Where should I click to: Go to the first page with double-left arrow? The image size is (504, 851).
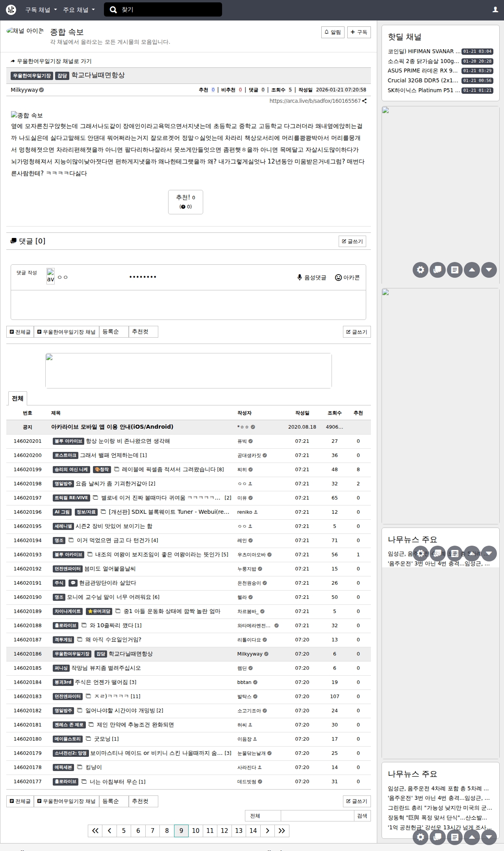(x=95, y=831)
